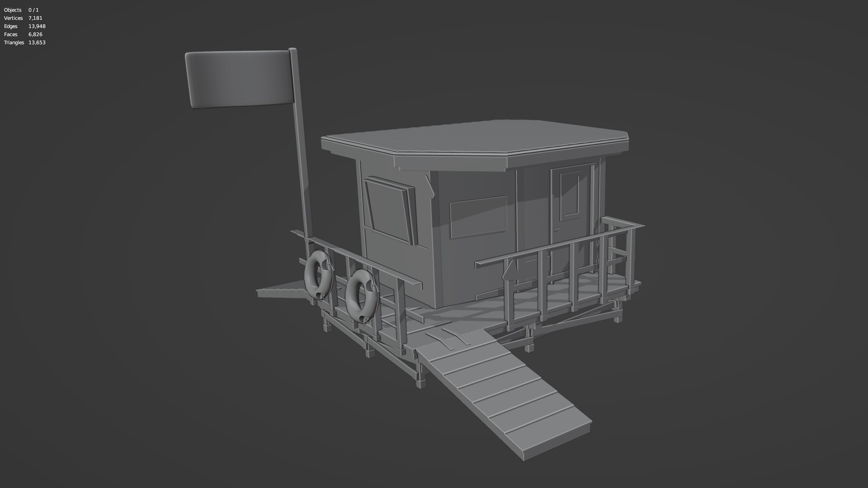Click the Vertices count 7,181
The height and width of the screenshot is (488, 868).
pos(35,18)
